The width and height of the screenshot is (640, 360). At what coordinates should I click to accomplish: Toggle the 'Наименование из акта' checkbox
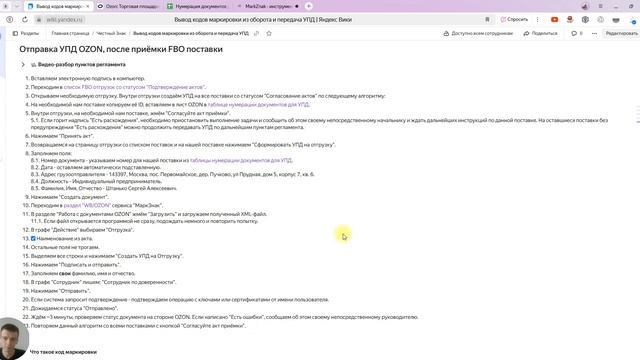pyautogui.click(x=33, y=238)
